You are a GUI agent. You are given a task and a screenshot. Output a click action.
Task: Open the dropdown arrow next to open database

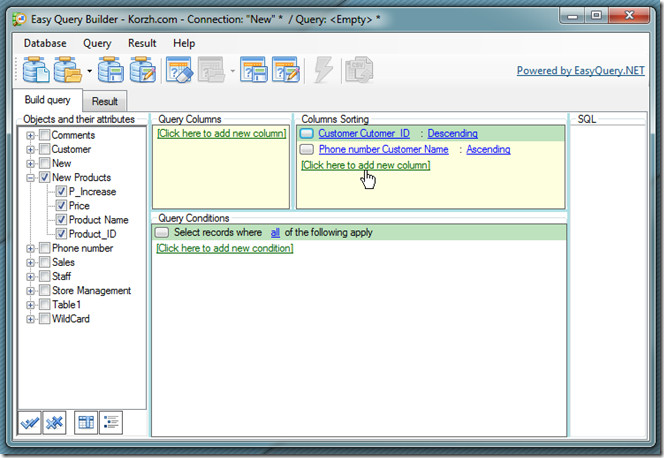pos(89,70)
